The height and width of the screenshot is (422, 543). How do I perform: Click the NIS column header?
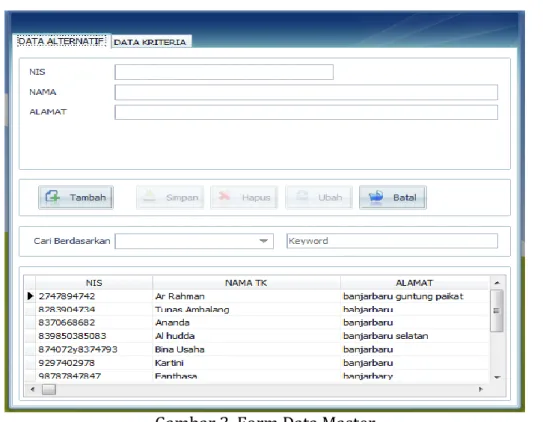[94, 283]
